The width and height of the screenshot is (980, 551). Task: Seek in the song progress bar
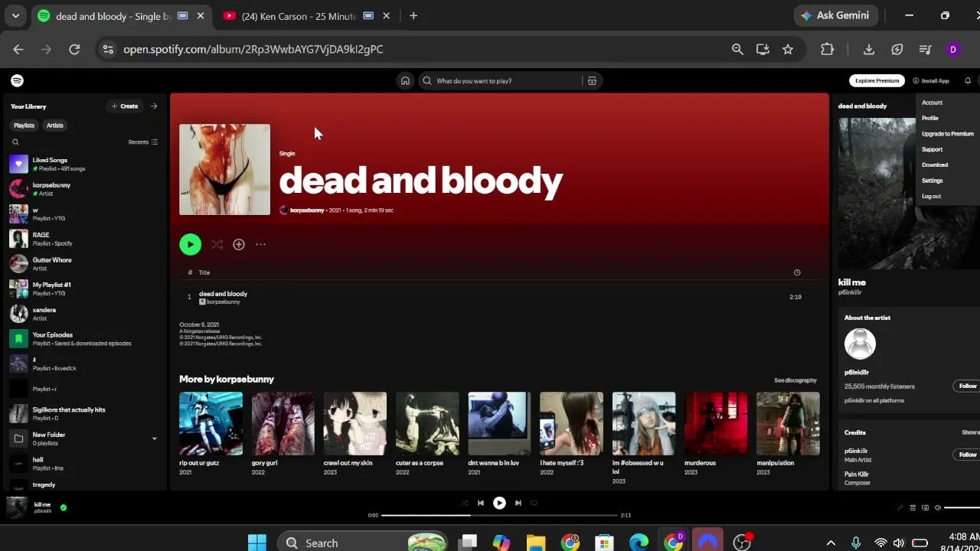pyautogui.click(x=499, y=515)
